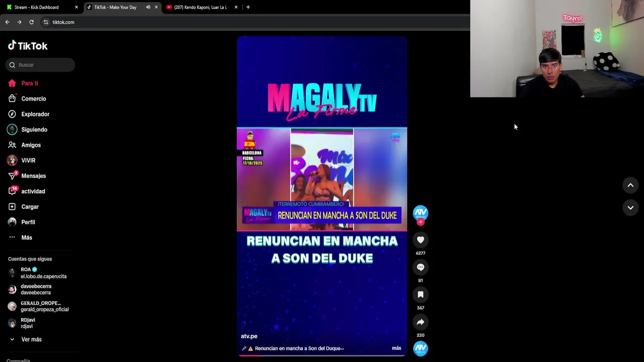
Task: Open the video comments
Action: click(x=421, y=267)
